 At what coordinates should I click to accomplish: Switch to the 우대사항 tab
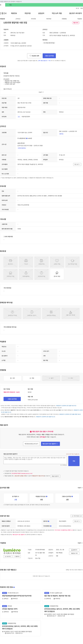click(33, 19)
